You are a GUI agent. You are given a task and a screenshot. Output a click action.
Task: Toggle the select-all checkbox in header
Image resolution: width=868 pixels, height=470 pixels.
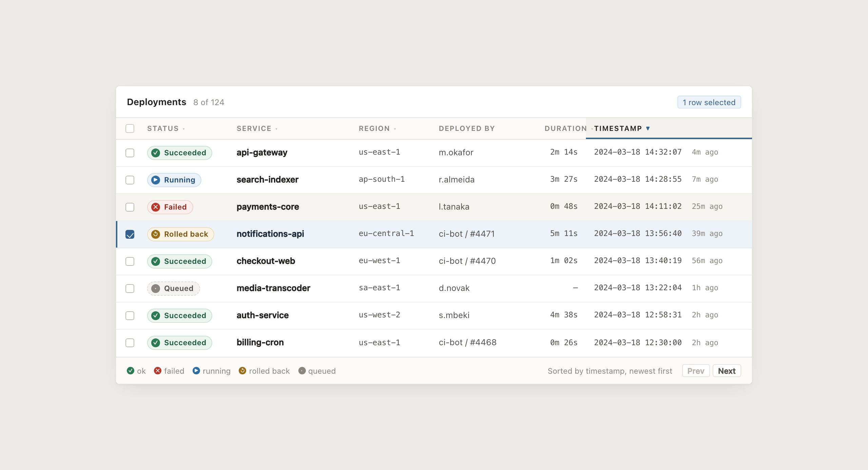130,129
